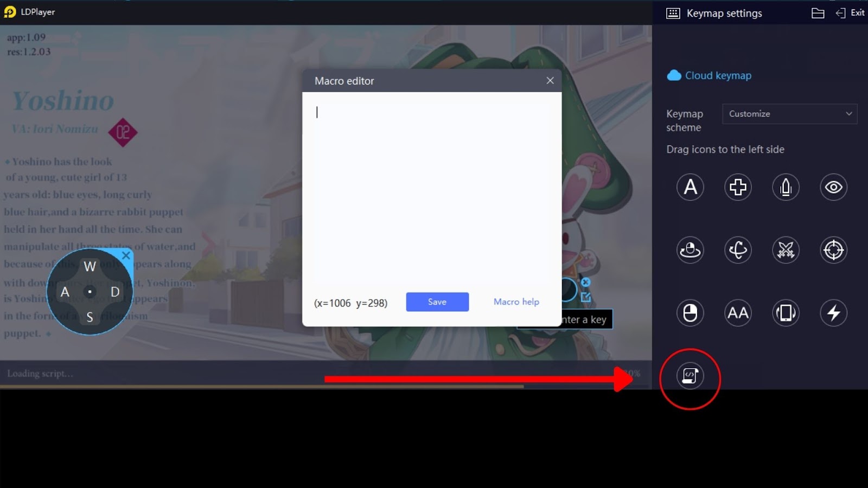Select the eye view control icon
The width and height of the screenshot is (868, 488).
point(833,187)
